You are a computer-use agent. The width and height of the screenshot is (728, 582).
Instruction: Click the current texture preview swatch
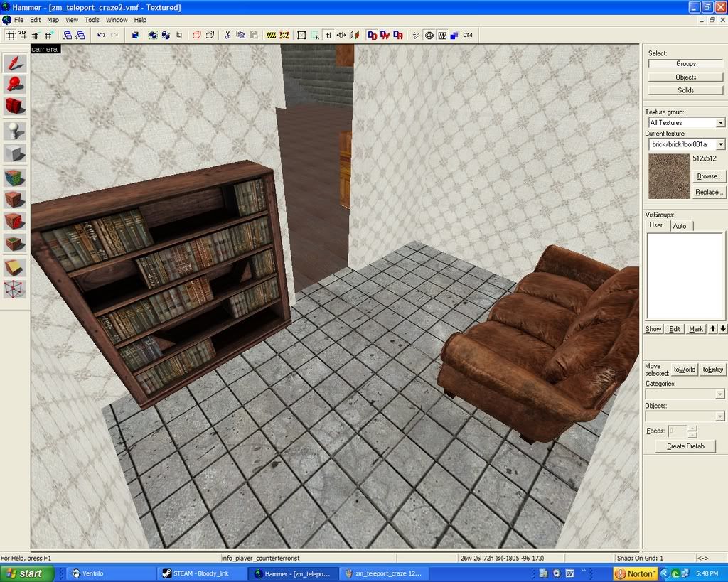tap(669, 177)
